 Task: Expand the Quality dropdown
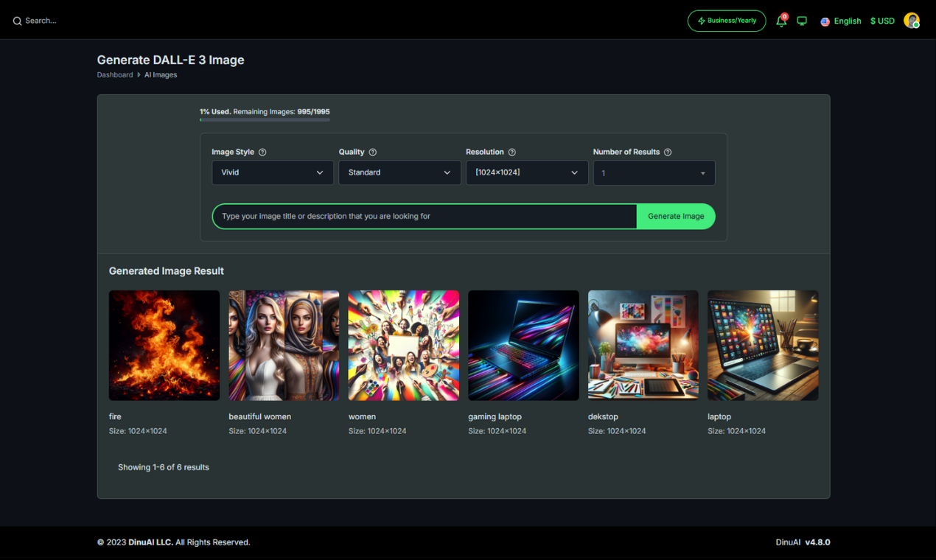(399, 172)
